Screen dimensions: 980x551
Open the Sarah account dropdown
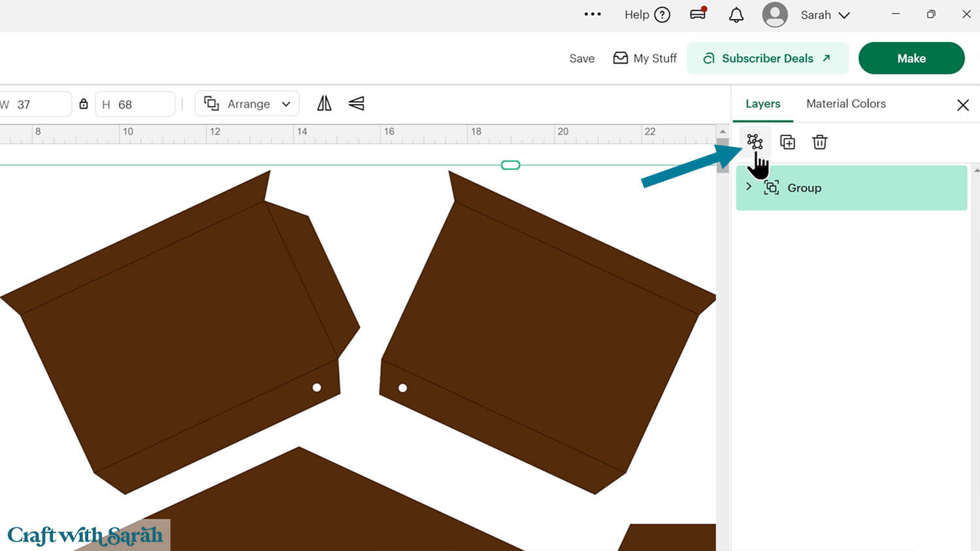coord(825,15)
